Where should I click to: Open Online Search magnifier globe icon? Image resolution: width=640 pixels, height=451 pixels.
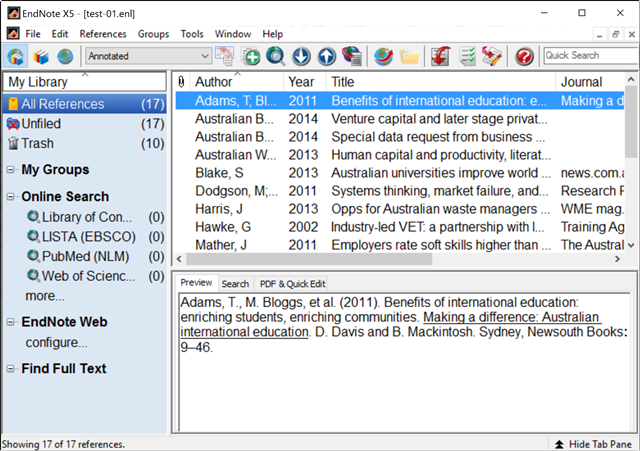click(x=276, y=56)
